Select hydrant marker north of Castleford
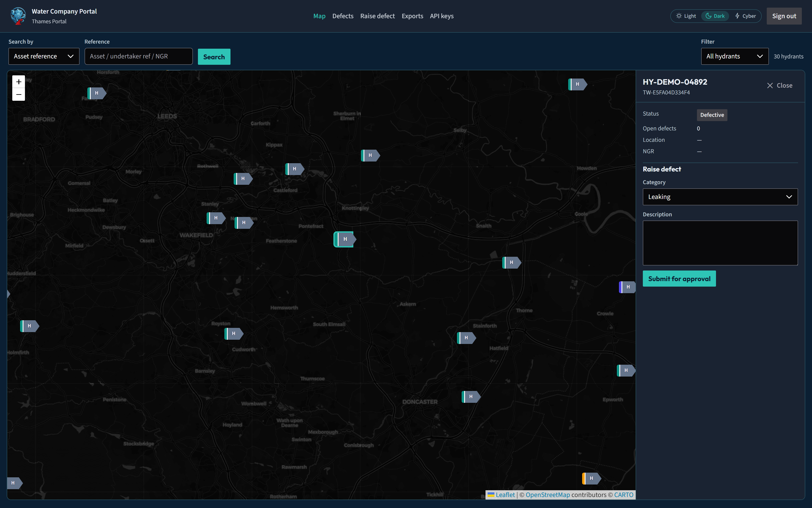 pyautogui.click(x=295, y=169)
